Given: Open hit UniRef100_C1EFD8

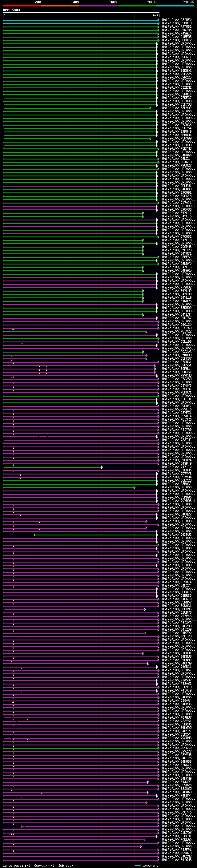Looking at the screenshot, I should coord(176,37).
